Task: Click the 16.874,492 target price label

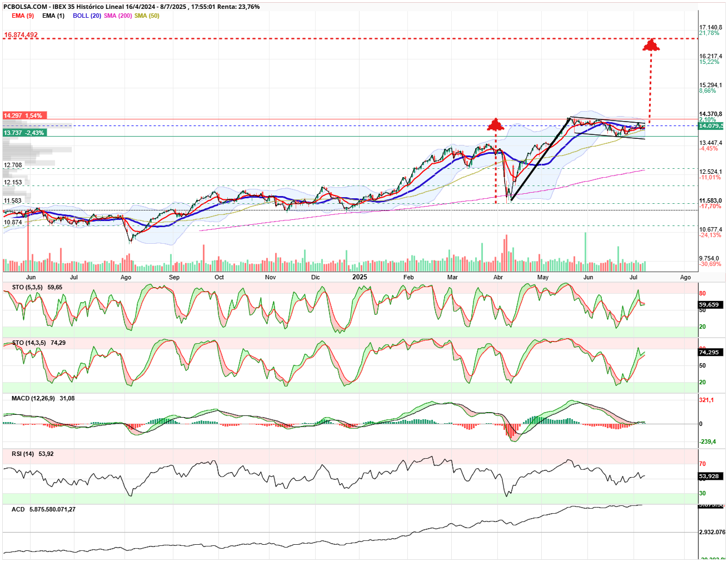Action: pos(21,35)
